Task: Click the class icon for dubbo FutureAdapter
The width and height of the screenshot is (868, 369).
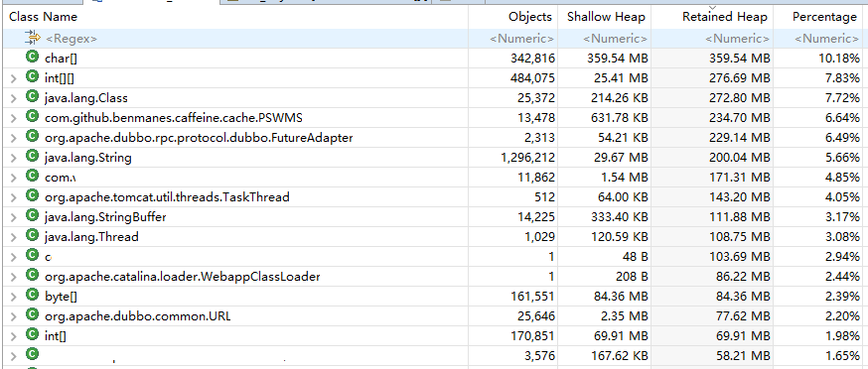Action: click(x=32, y=137)
